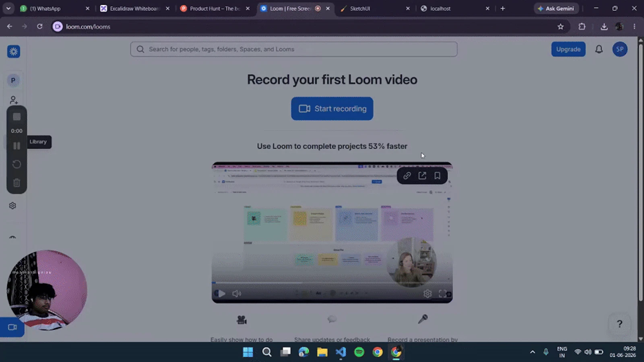Click the demo video progress bar

click(332, 283)
